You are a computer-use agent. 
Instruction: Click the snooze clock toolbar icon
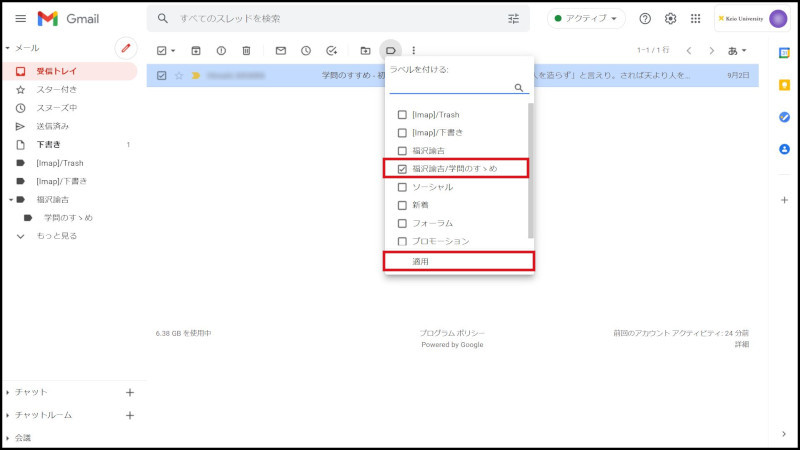click(x=306, y=50)
